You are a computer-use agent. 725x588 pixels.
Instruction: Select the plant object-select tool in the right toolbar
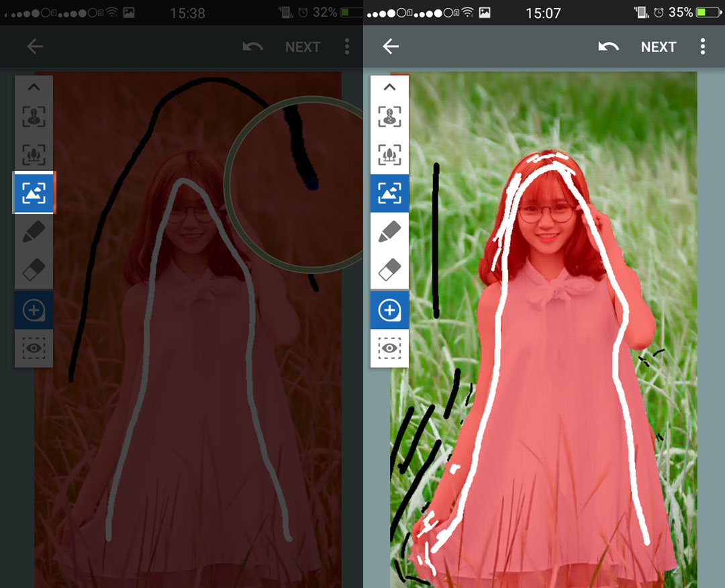[389, 155]
